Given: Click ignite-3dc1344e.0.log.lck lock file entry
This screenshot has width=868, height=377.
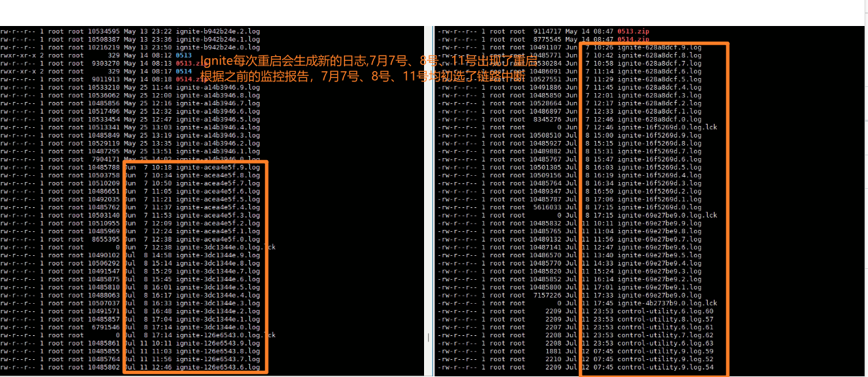Looking at the screenshot, I should coord(225,247).
